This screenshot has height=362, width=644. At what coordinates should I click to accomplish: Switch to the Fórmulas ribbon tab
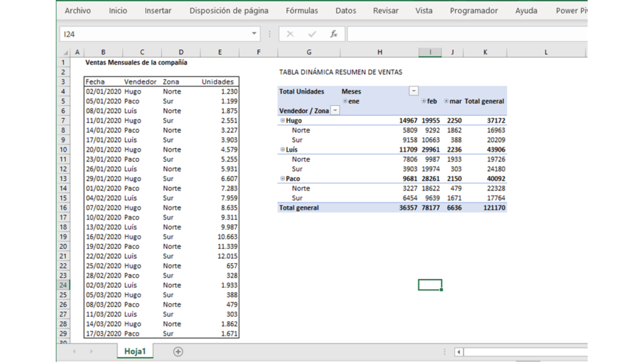pos(301,10)
